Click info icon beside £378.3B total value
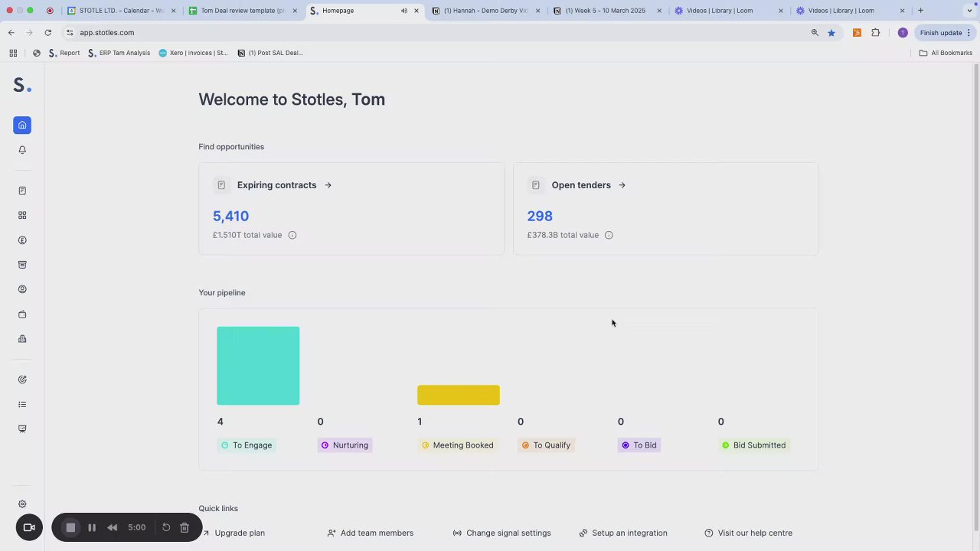Viewport: 980px width, 551px height. (x=609, y=235)
